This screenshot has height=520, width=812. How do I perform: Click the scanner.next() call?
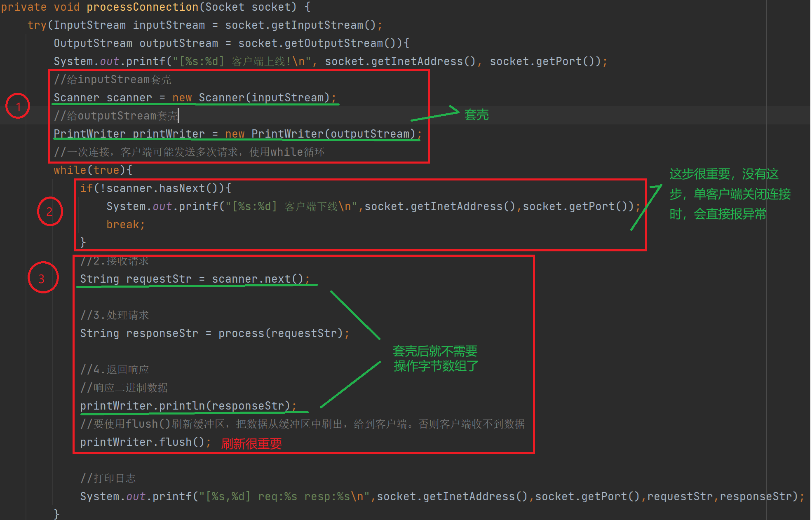257,279
